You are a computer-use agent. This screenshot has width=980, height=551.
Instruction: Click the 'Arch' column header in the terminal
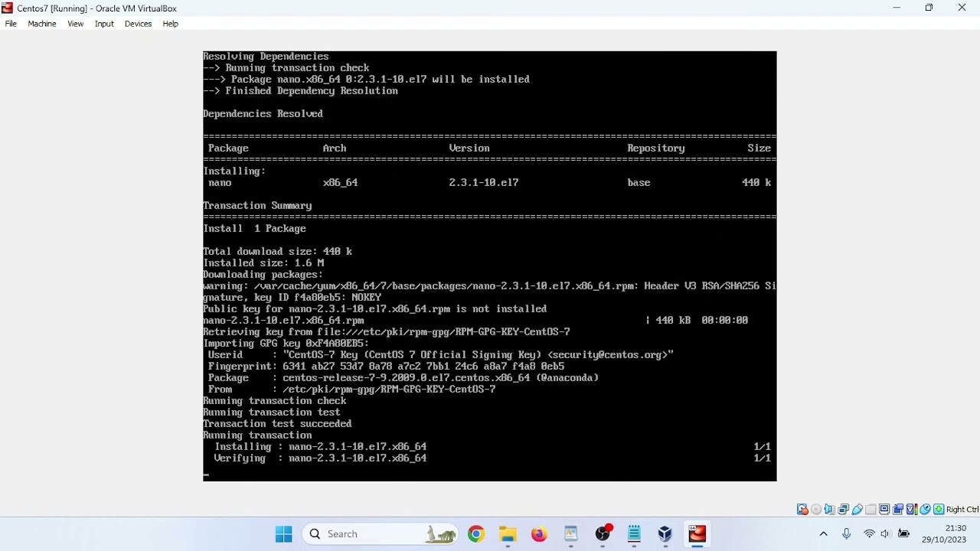(x=335, y=148)
